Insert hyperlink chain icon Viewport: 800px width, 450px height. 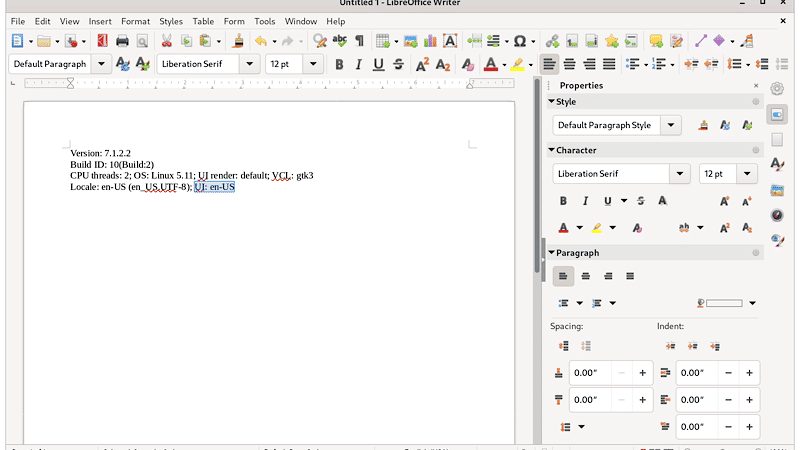point(552,41)
